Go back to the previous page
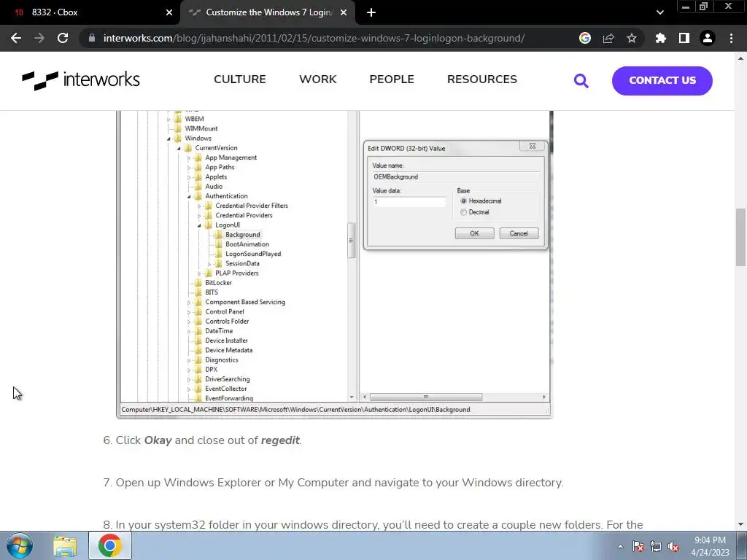The image size is (747, 560). click(x=16, y=38)
